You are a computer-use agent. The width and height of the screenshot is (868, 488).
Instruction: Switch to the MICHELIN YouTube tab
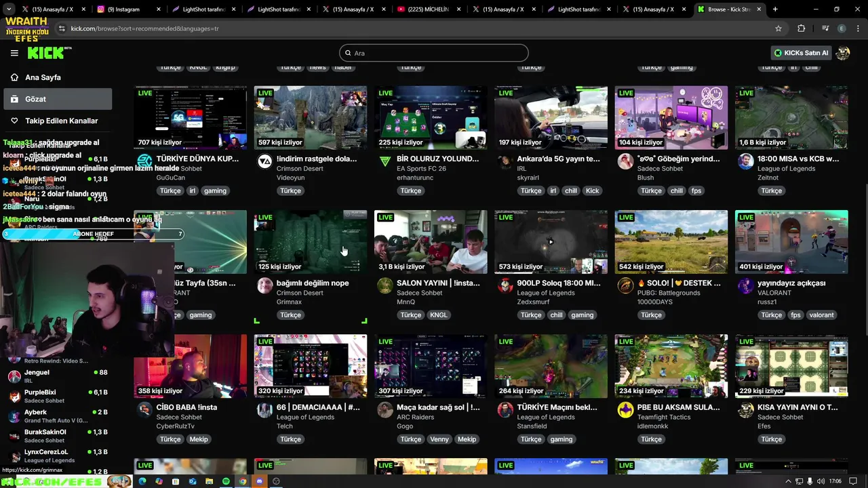tap(429, 9)
